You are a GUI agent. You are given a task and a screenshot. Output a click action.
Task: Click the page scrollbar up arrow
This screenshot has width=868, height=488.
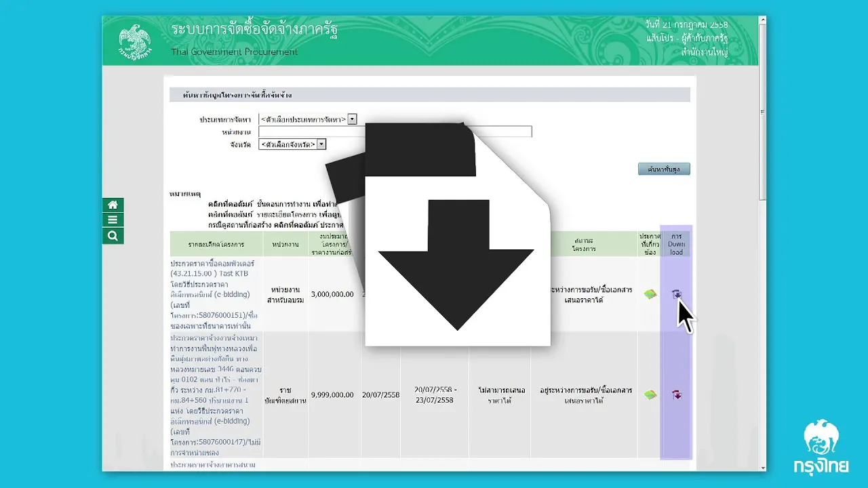[763, 21]
